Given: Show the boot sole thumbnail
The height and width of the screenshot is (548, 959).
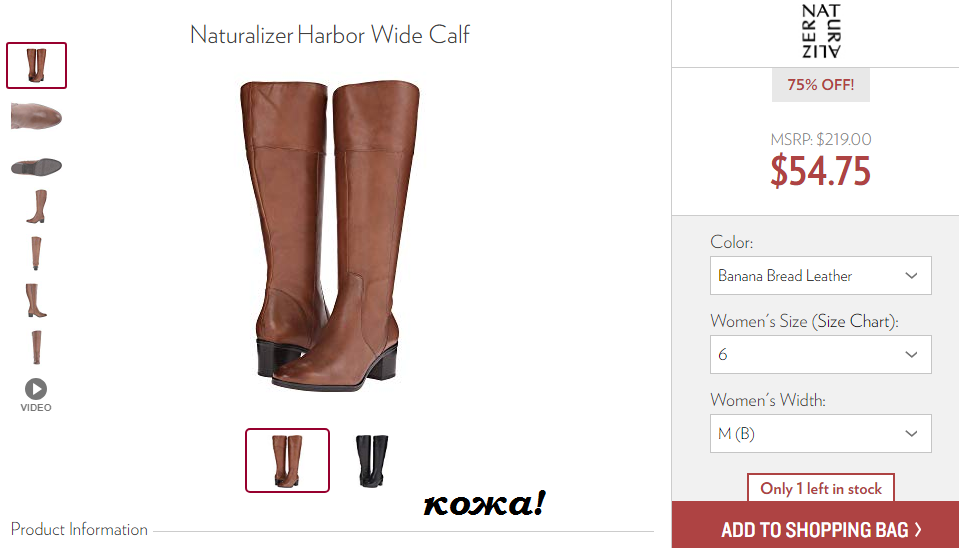Looking at the screenshot, I should pos(37,166).
